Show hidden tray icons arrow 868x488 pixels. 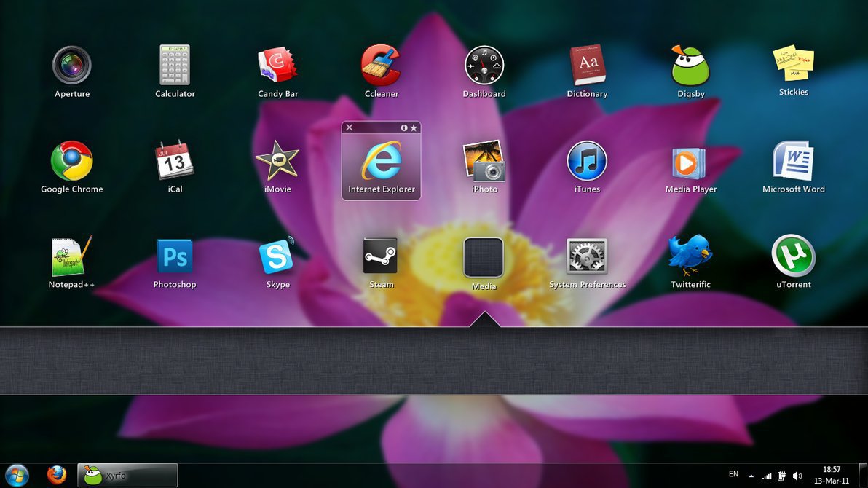[x=751, y=476]
